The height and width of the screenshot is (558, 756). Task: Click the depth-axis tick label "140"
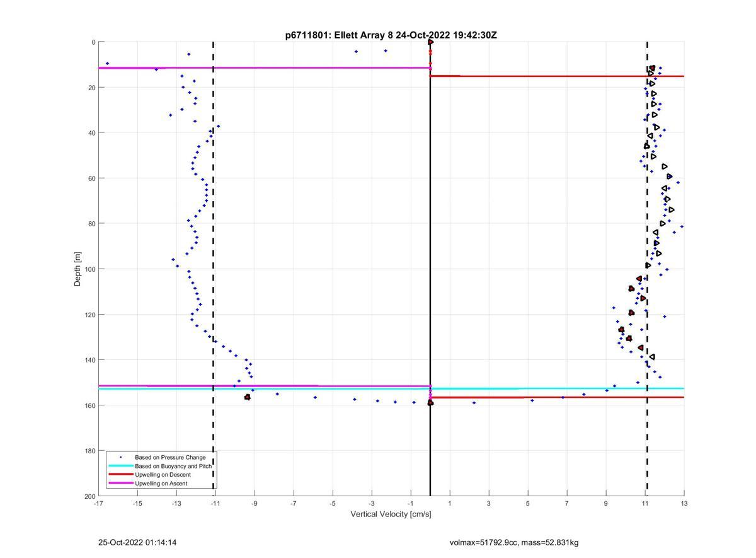(x=89, y=360)
